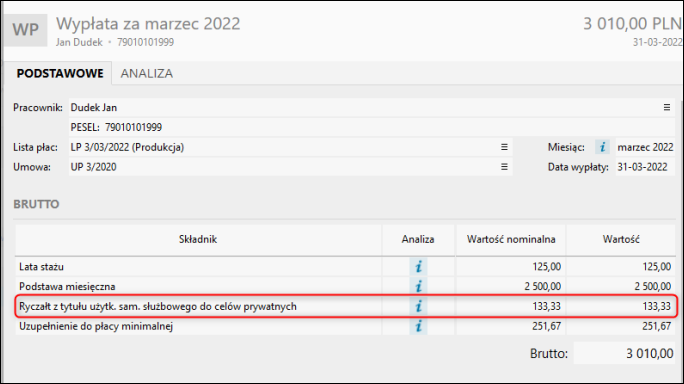Click the header subtitle Jan Dudek
Screen dimensions: 684x384
(x=79, y=42)
